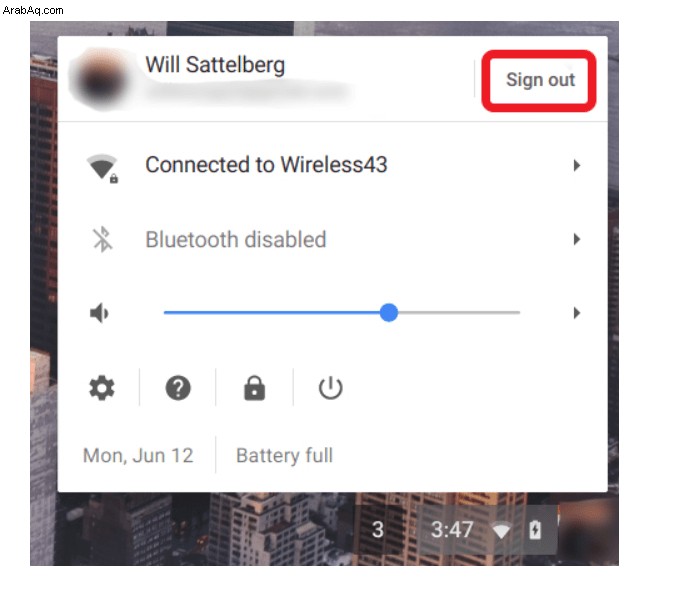Image resolution: width=674 pixels, height=592 pixels.
Task: Expand the audio settings arrow
Action: (577, 313)
